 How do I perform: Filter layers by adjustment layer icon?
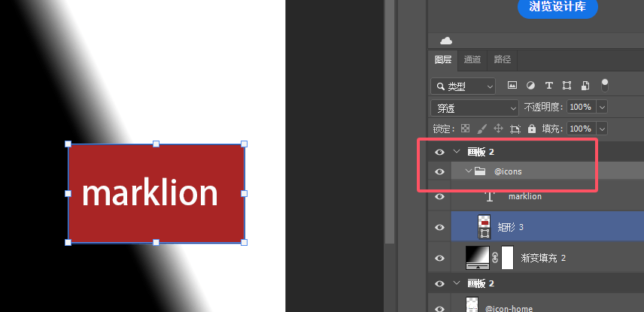coord(530,86)
